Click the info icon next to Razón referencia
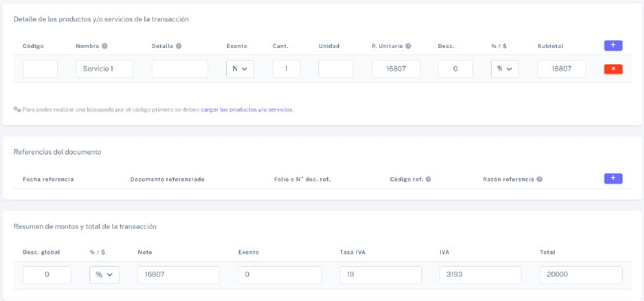The width and height of the screenshot is (644, 301). point(540,179)
